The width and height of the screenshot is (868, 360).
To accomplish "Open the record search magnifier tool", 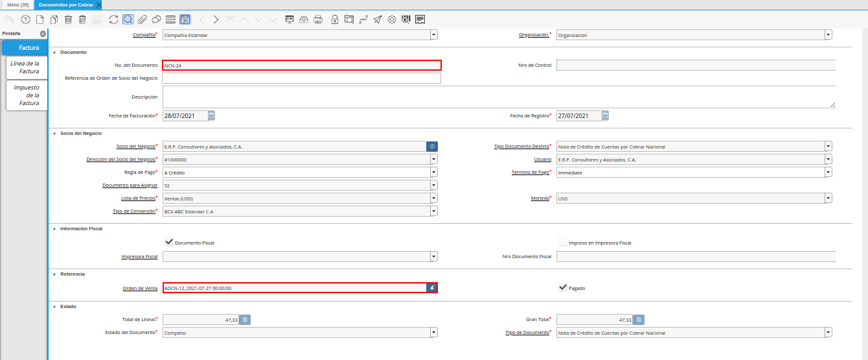I will (128, 19).
